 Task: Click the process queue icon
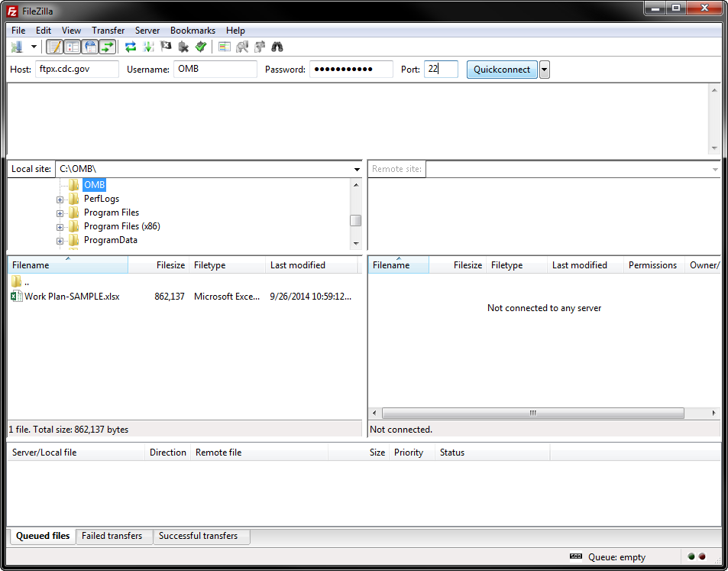[148, 47]
